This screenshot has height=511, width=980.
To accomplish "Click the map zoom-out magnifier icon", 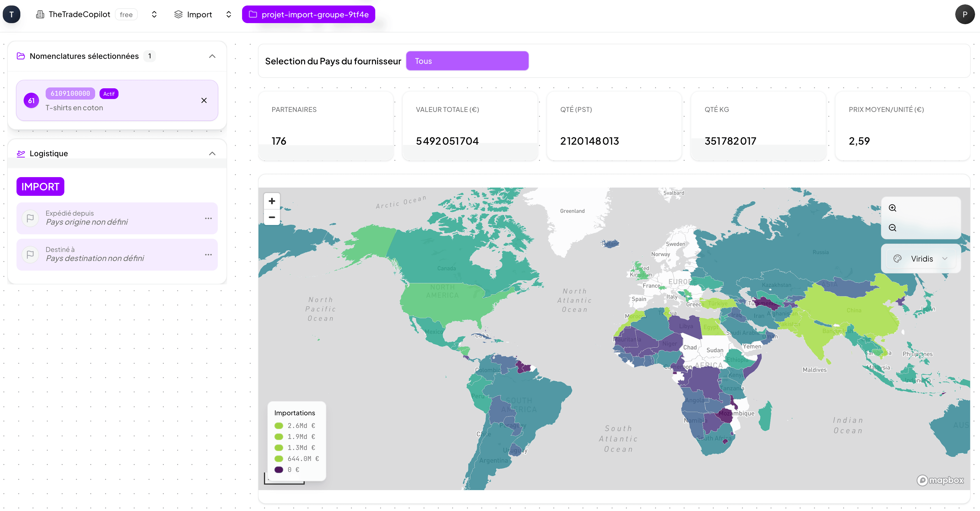I will 893,227.
